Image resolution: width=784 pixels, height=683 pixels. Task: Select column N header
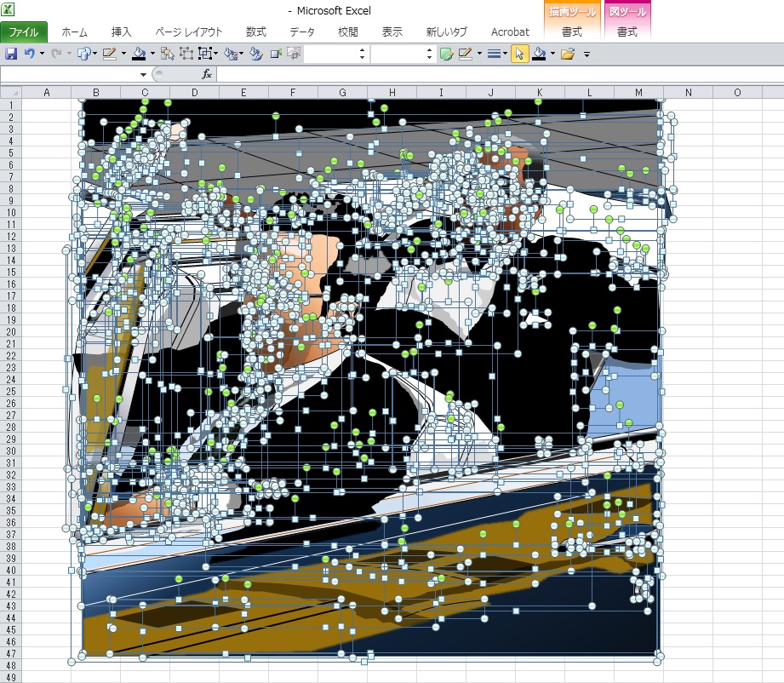click(689, 93)
